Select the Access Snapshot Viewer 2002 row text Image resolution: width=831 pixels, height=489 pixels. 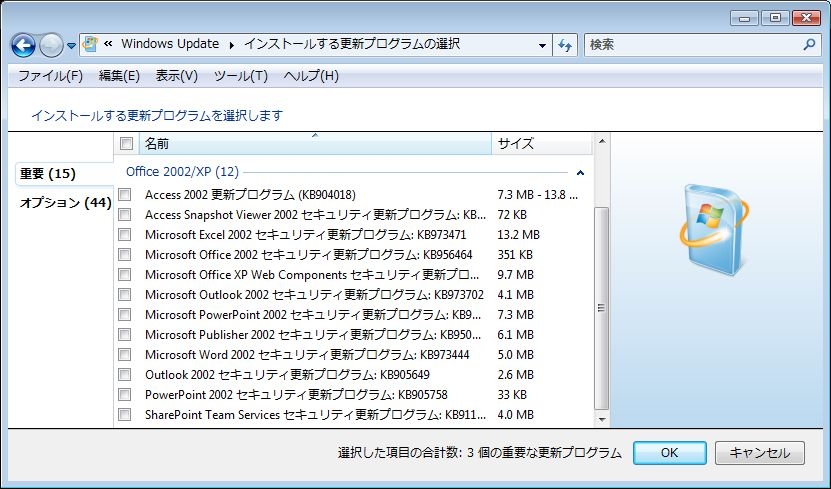click(315, 215)
